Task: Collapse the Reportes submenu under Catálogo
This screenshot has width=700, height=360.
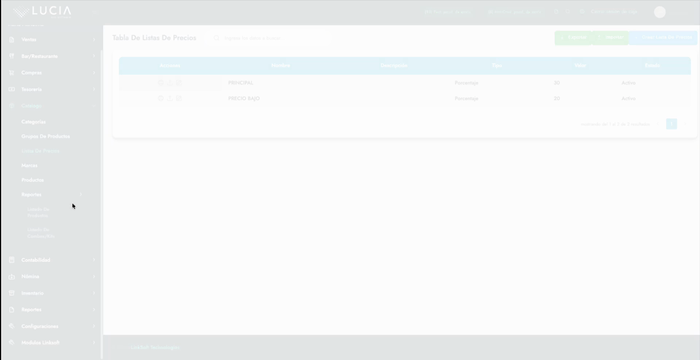Action: coord(81,194)
